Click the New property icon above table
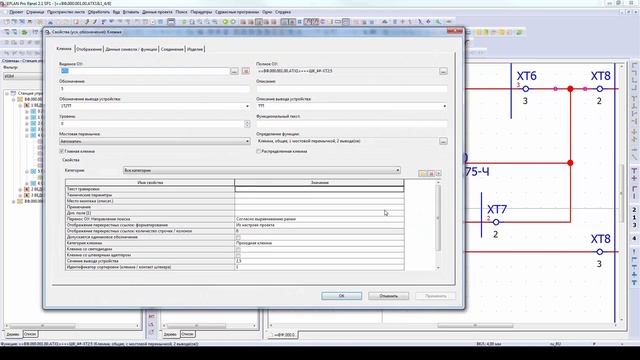Screen dimensions: 640x360 tap(423, 173)
